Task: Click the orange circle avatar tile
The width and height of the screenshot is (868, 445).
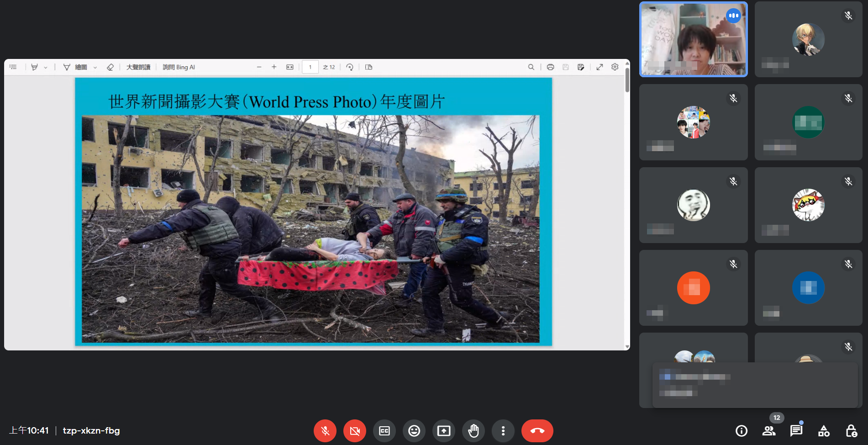Action: click(x=694, y=288)
